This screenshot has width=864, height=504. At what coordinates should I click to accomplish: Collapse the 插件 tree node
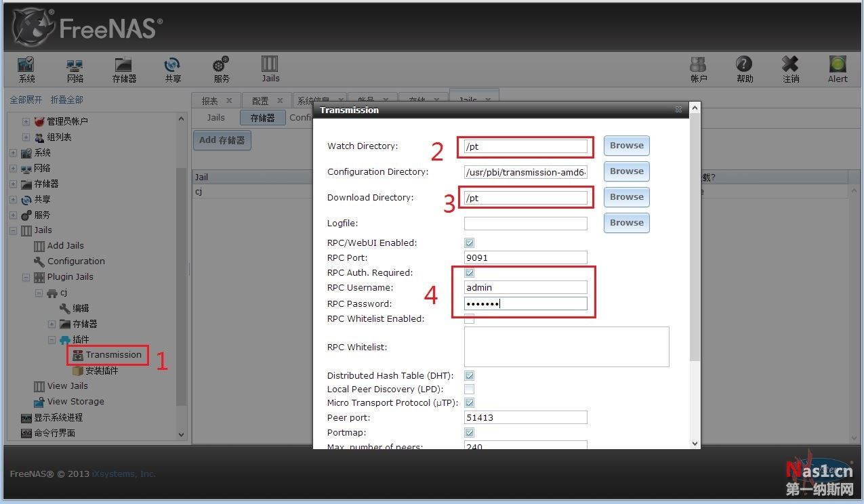coord(52,339)
